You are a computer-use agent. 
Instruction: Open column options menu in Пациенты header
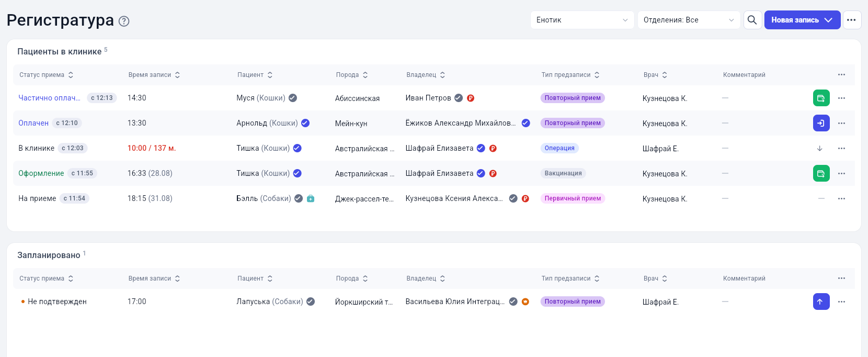click(x=841, y=75)
